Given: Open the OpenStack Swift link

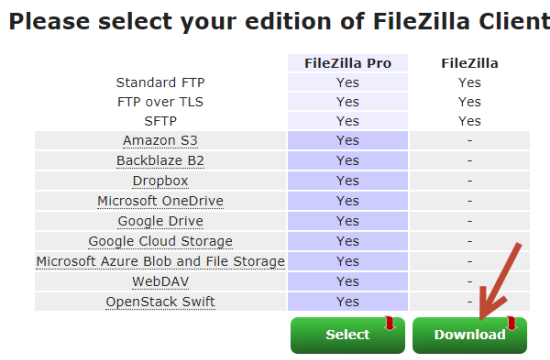Looking at the screenshot, I should 160,302.
